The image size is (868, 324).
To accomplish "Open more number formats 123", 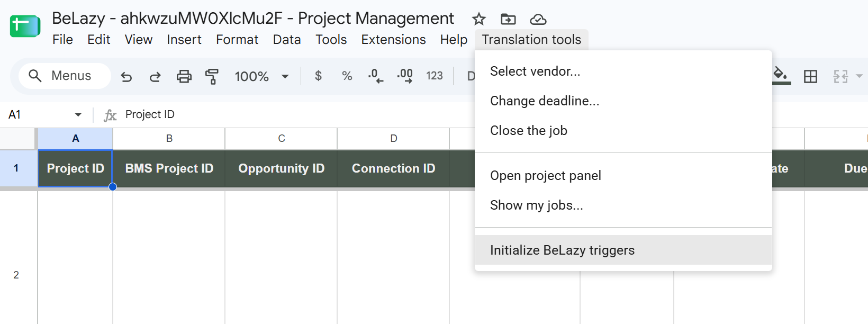I will (435, 76).
